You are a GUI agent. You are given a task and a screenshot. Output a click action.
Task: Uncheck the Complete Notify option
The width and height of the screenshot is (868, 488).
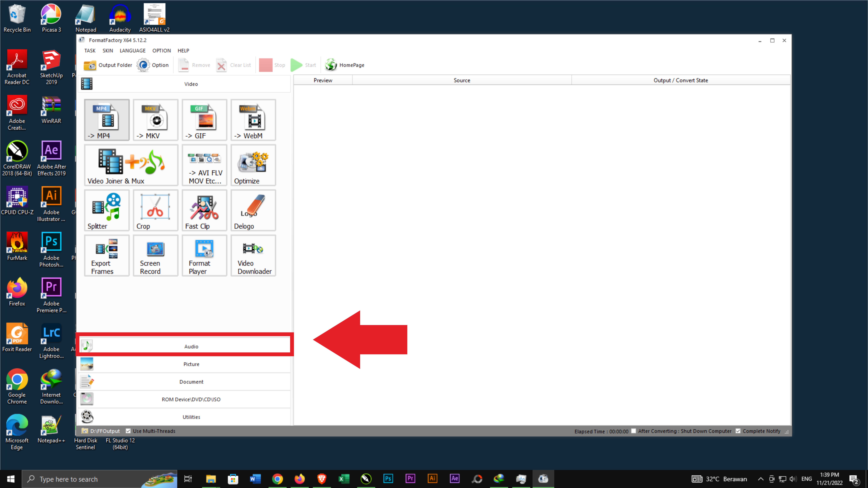(x=738, y=431)
